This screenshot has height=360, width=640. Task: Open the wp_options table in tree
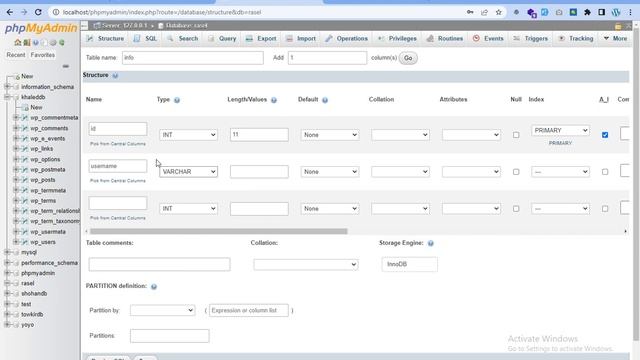[45, 159]
